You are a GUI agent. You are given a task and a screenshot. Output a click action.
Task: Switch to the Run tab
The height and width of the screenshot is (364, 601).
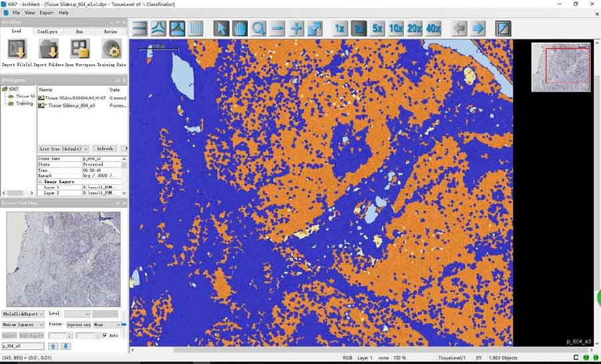point(79,31)
